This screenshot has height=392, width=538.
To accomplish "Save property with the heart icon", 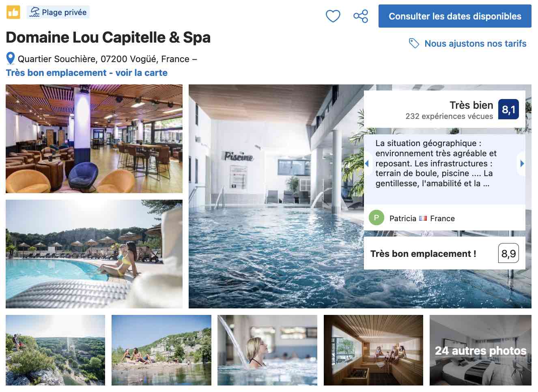I will click(x=333, y=16).
